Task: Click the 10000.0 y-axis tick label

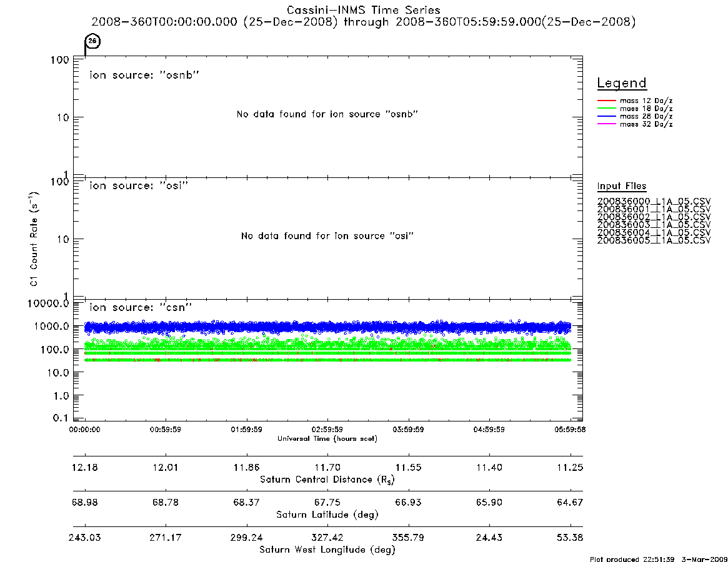Action: (x=48, y=303)
